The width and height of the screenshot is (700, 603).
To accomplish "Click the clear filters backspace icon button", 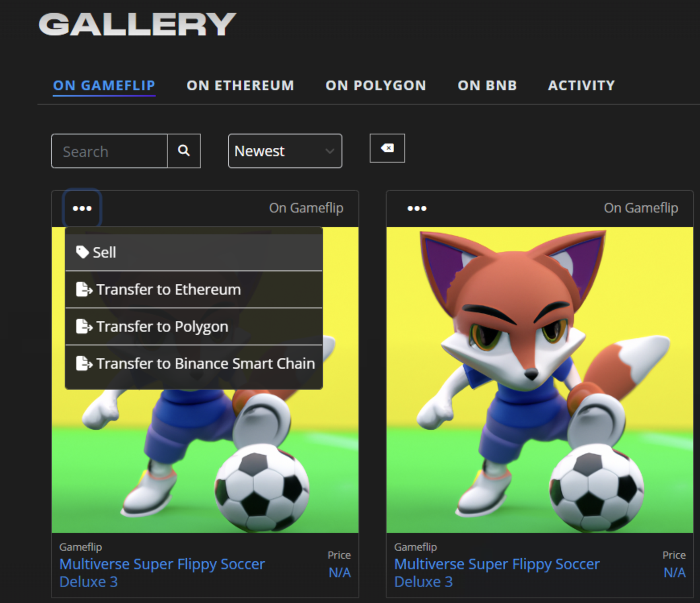I will click(387, 148).
